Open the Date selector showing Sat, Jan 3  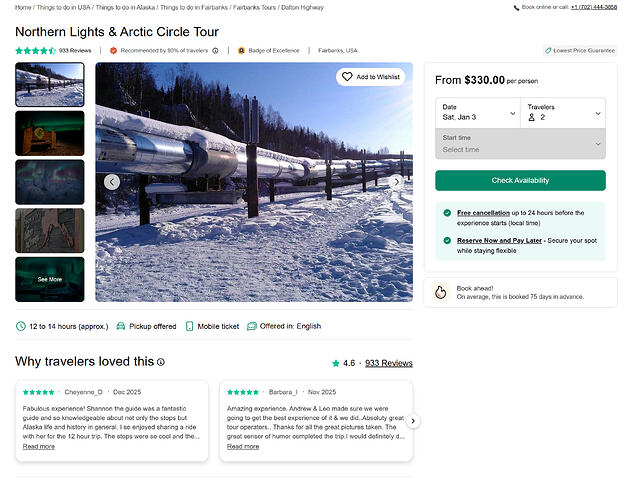pyautogui.click(x=477, y=112)
